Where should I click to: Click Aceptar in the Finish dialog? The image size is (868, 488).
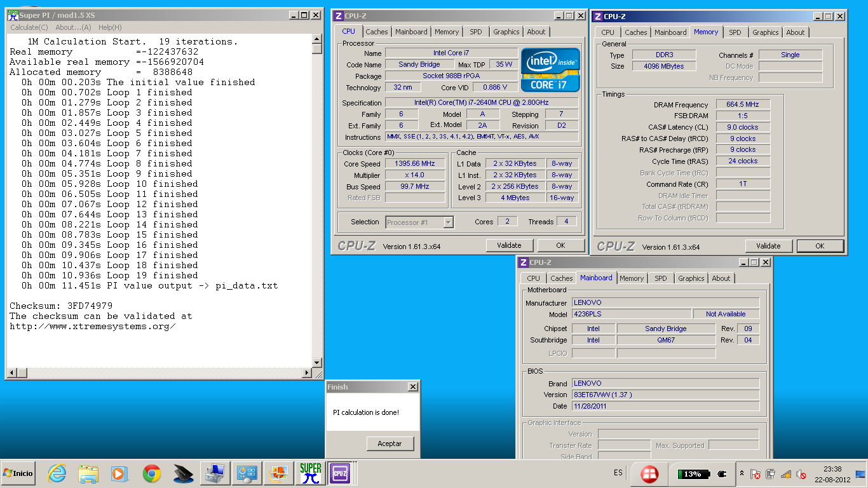click(390, 444)
